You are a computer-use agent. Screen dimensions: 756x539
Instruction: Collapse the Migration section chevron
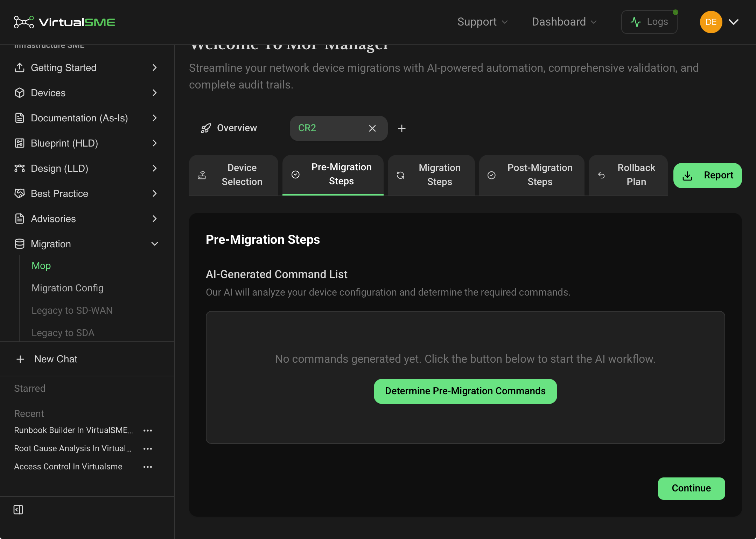pos(155,244)
